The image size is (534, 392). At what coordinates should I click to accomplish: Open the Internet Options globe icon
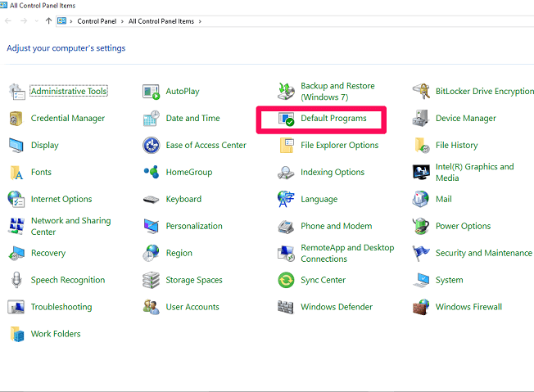tap(16, 200)
